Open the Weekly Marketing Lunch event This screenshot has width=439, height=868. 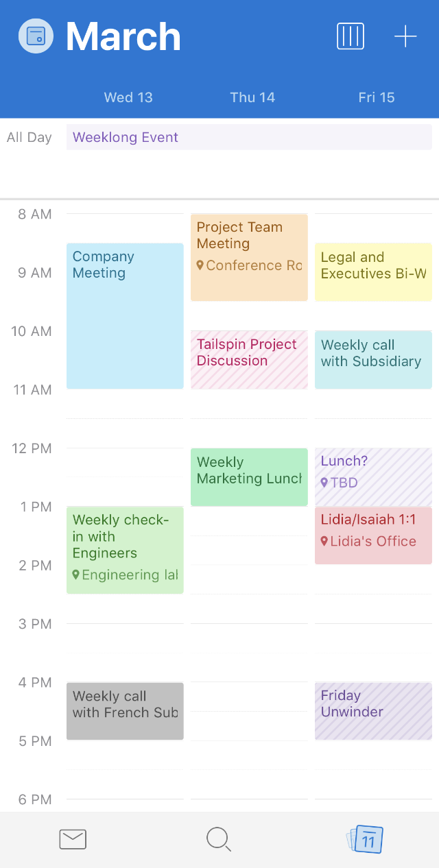248,476
